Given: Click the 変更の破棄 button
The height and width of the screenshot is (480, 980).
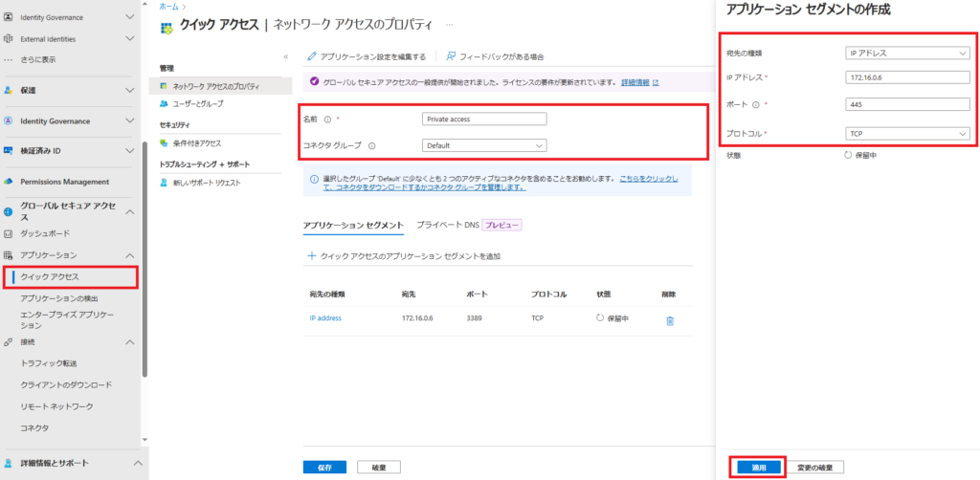Looking at the screenshot, I should tap(816, 468).
